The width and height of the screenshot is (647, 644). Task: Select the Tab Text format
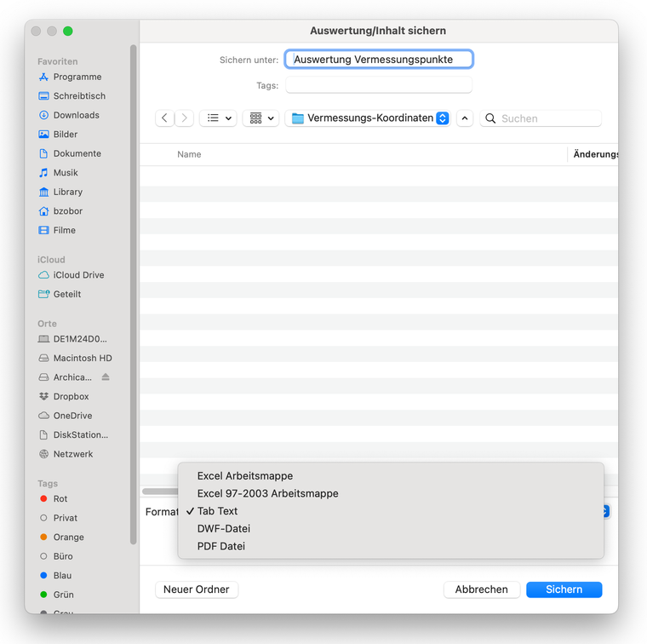click(x=391, y=511)
